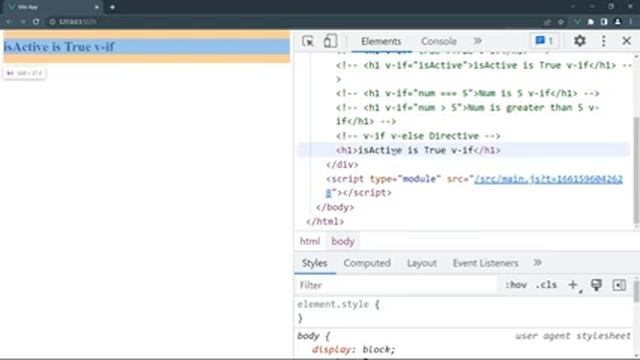The width and height of the screenshot is (640, 360).
Task: Select the Num is greater than 5 comment
Action: [467, 114]
